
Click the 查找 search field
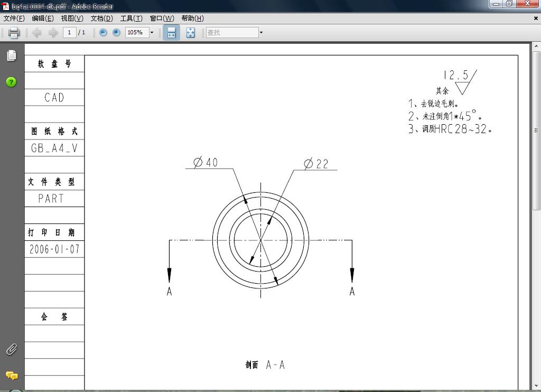[232, 32]
